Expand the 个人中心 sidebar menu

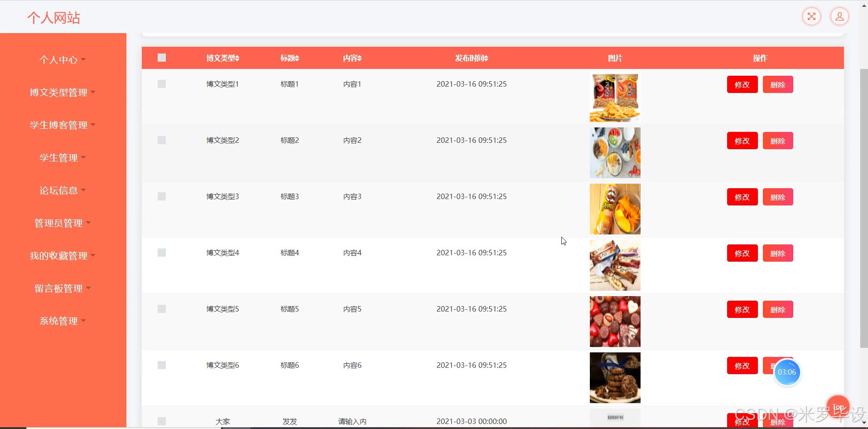pos(63,60)
